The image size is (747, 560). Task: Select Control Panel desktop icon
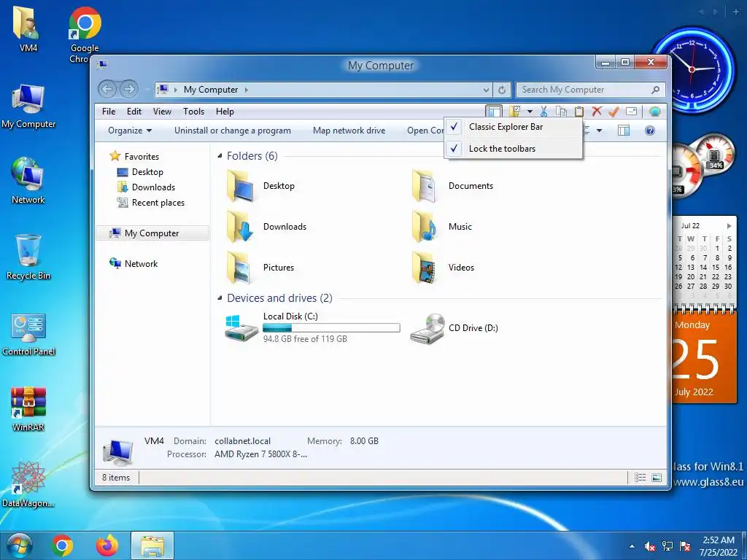click(28, 334)
